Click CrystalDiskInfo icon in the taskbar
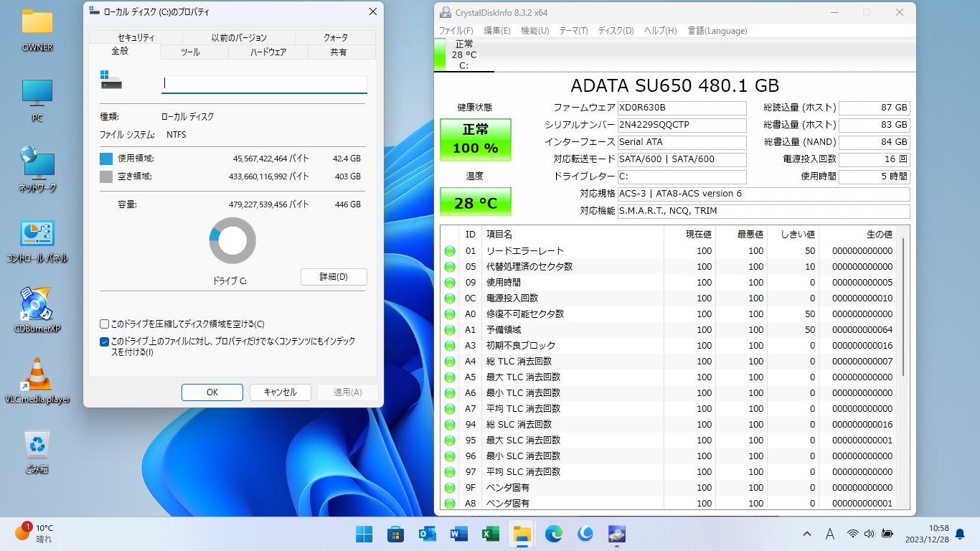Viewport: 980px width, 551px height. click(616, 534)
